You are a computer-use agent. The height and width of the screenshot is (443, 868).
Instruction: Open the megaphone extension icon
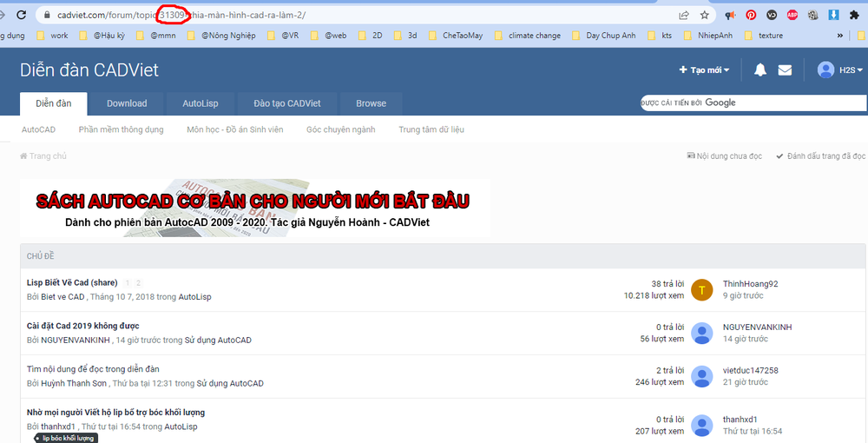point(731,15)
